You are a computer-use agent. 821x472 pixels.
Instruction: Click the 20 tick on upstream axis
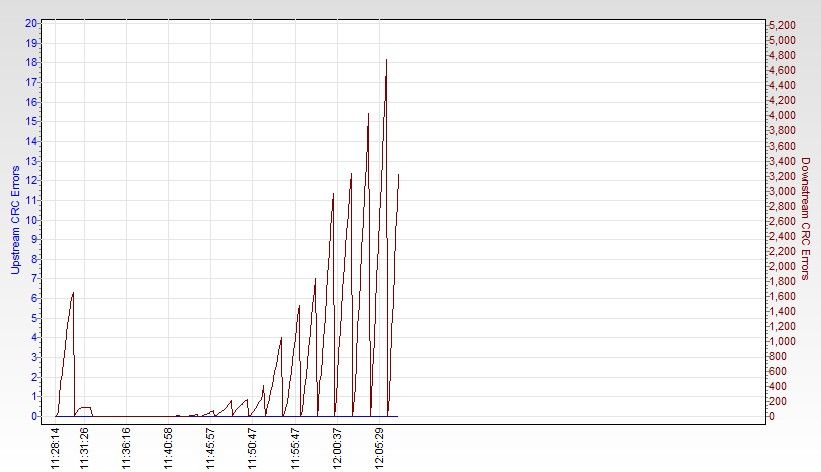point(31,23)
